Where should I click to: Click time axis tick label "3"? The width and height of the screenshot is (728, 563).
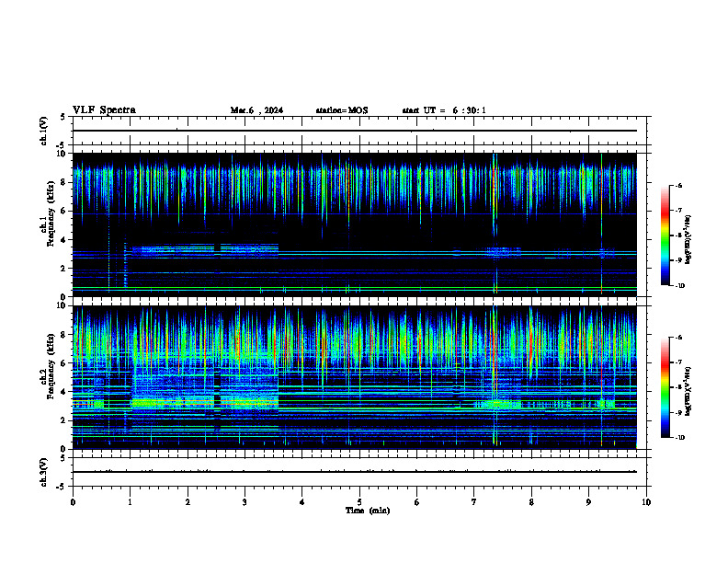point(245,502)
